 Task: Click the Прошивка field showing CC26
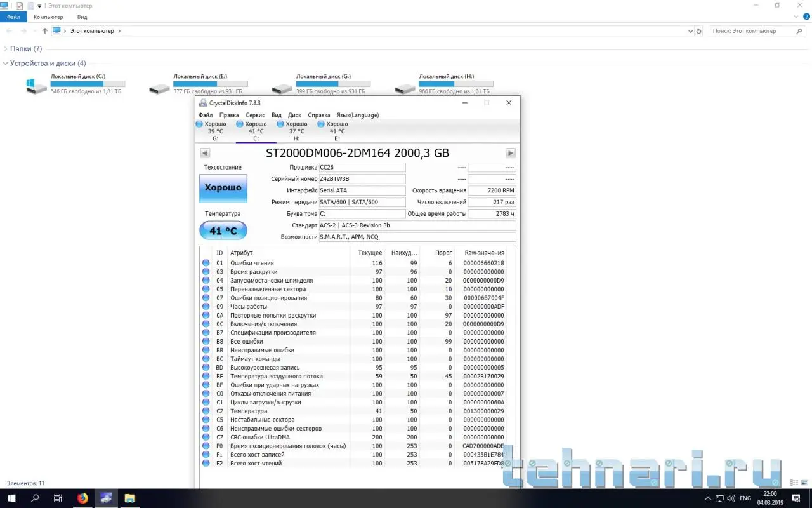tap(362, 167)
